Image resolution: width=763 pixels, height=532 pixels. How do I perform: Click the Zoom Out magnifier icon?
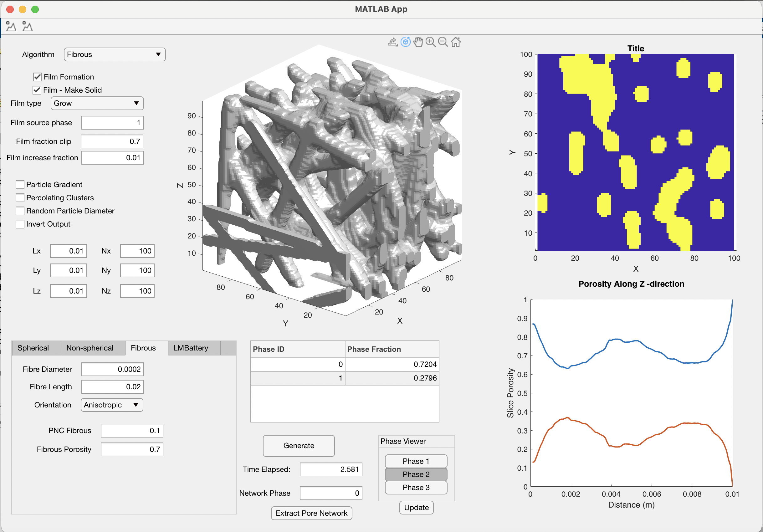[x=443, y=42]
